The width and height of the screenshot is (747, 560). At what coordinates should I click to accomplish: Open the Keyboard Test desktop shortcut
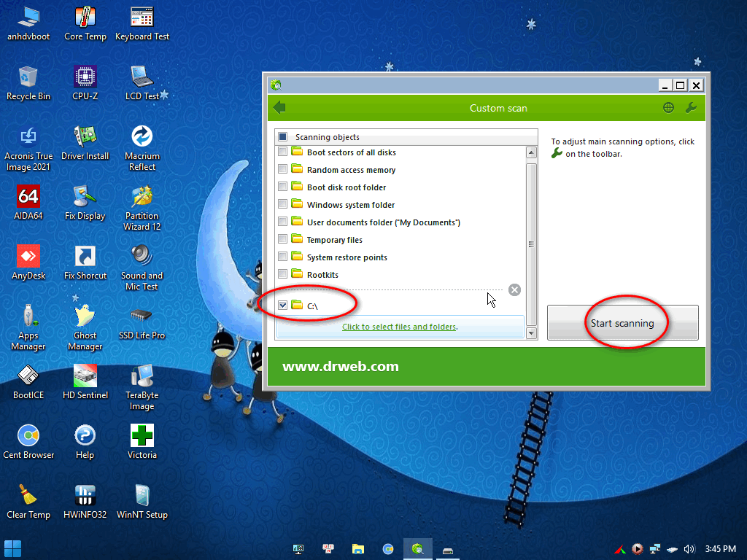(x=142, y=23)
